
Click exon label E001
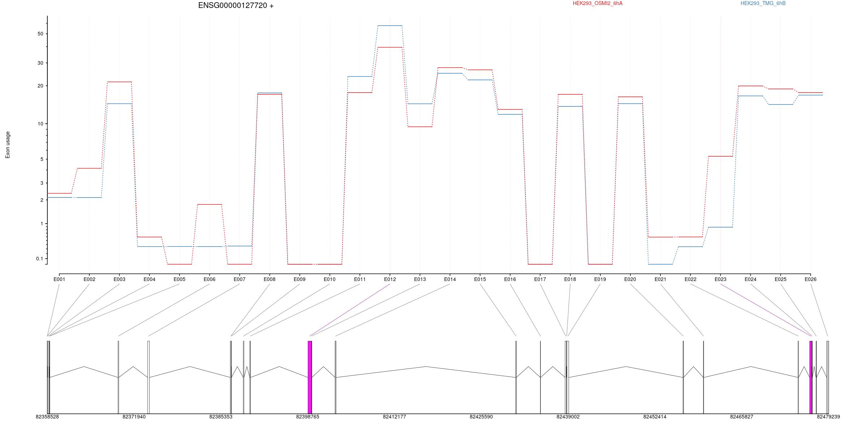59,279
